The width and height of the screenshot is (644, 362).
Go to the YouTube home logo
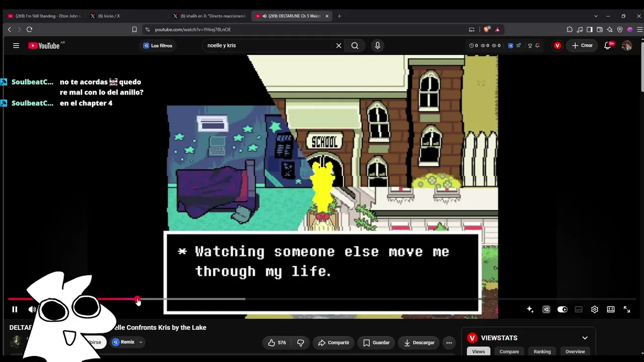click(x=44, y=46)
